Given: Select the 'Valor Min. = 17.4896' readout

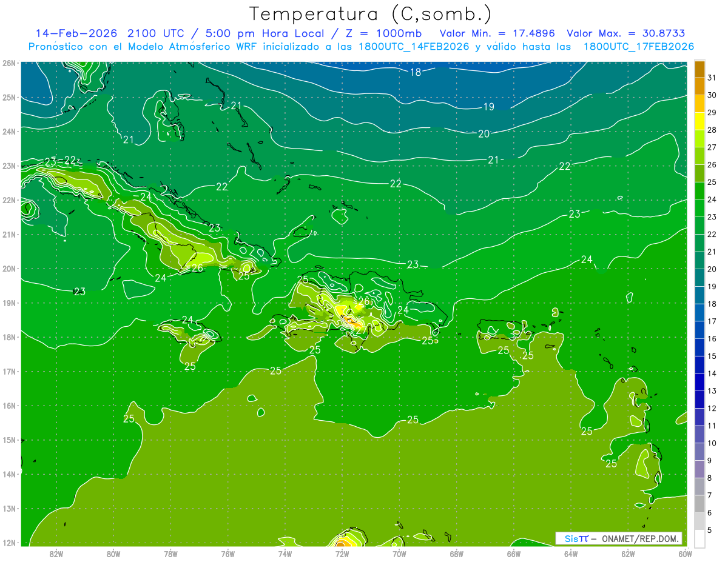Looking at the screenshot, I should (499, 33).
